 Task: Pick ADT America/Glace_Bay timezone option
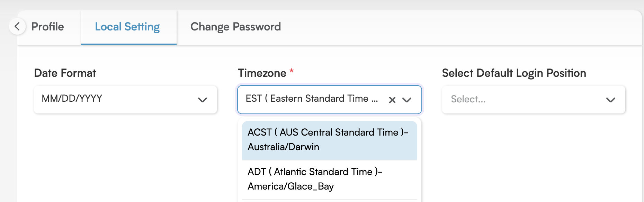coord(330,180)
